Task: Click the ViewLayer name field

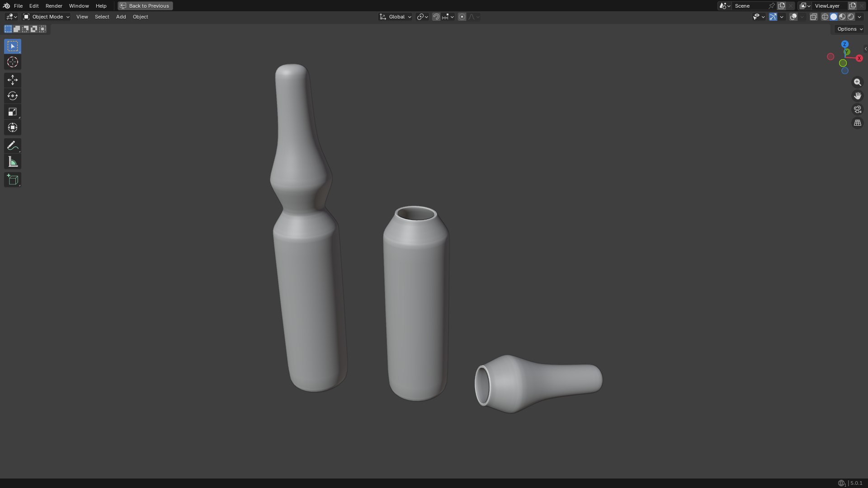Action: (830, 6)
